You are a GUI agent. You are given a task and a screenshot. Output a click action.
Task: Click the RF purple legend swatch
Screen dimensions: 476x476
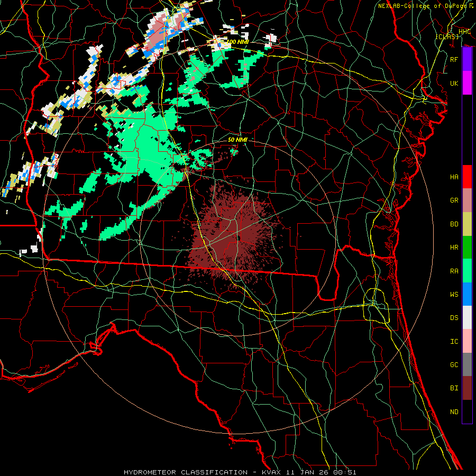467,59
